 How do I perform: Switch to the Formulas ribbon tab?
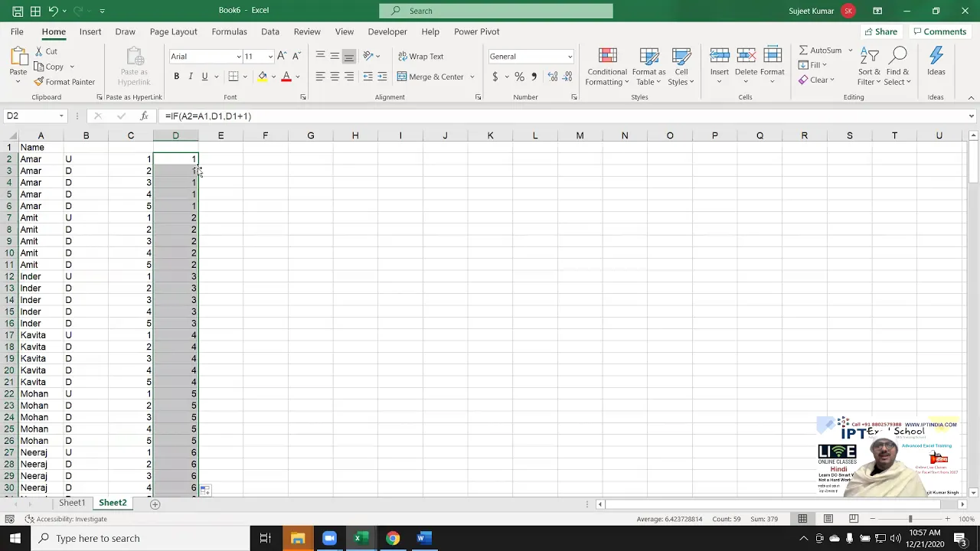[x=229, y=31]
